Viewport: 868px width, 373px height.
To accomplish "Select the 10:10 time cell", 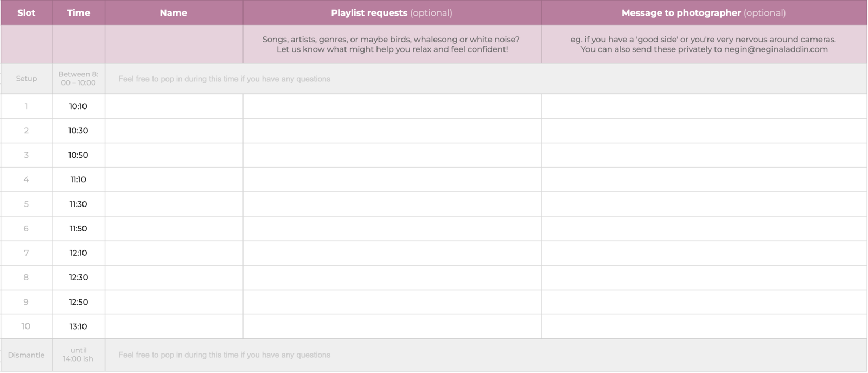I will [79, 106].
